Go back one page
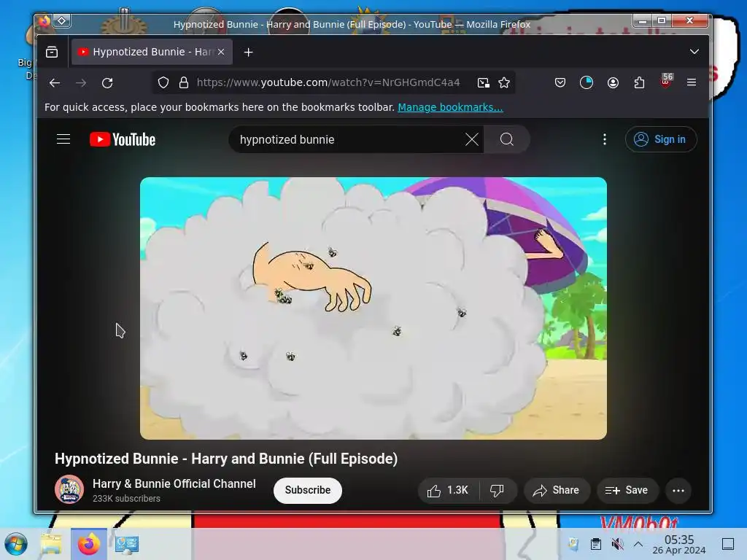 tap(55, 83)
